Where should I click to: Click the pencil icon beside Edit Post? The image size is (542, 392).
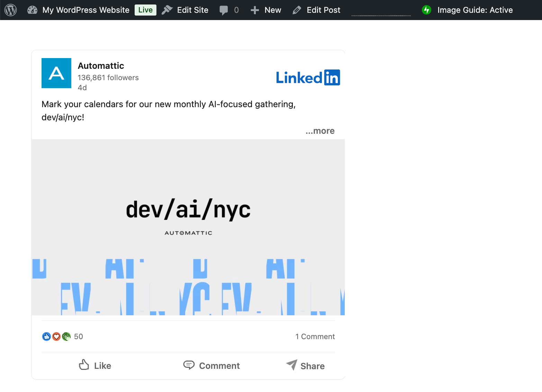point(297,10)
